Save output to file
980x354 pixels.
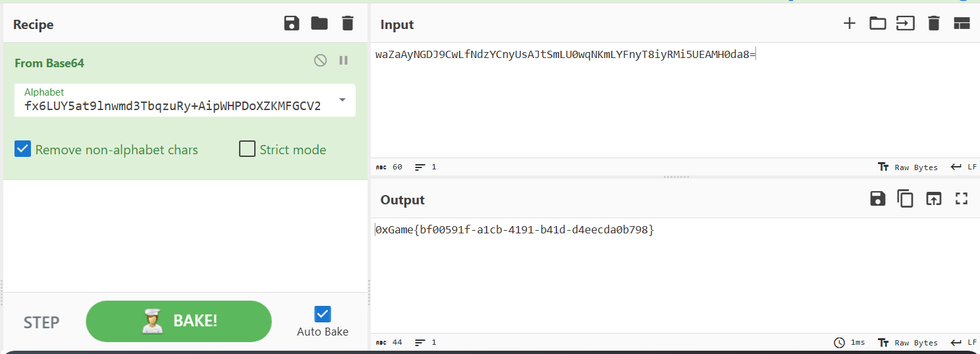tap(877, 198)
